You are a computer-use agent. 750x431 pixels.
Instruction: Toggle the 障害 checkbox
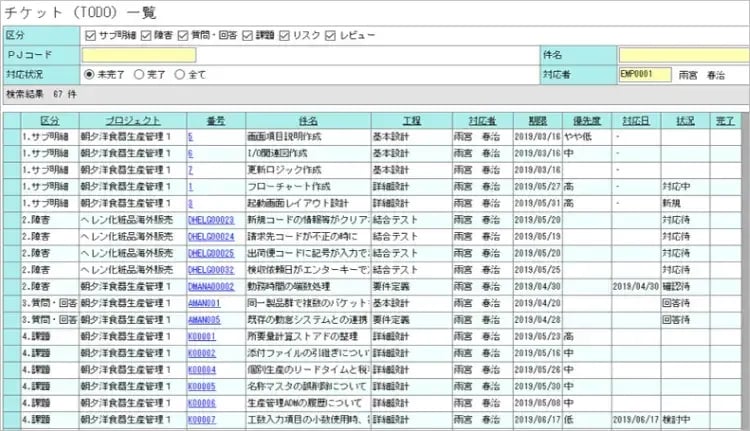tap(146, 36)
